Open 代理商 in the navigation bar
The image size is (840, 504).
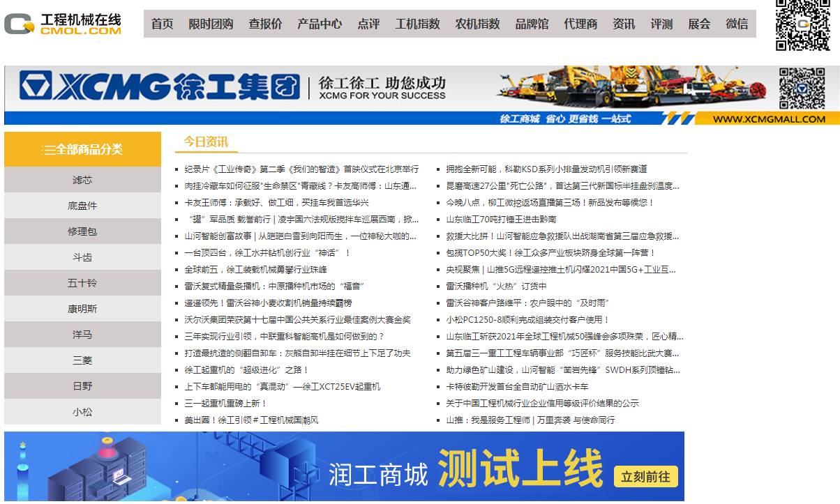coord(580,24)
